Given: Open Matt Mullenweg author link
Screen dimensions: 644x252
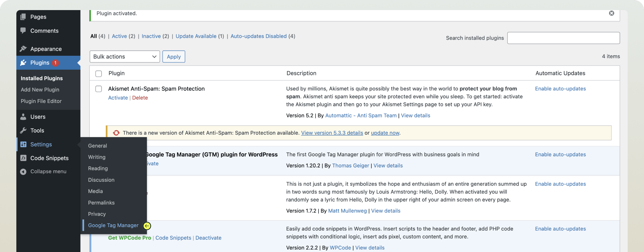Looking at the screenshot, I should tap(347, 211).
